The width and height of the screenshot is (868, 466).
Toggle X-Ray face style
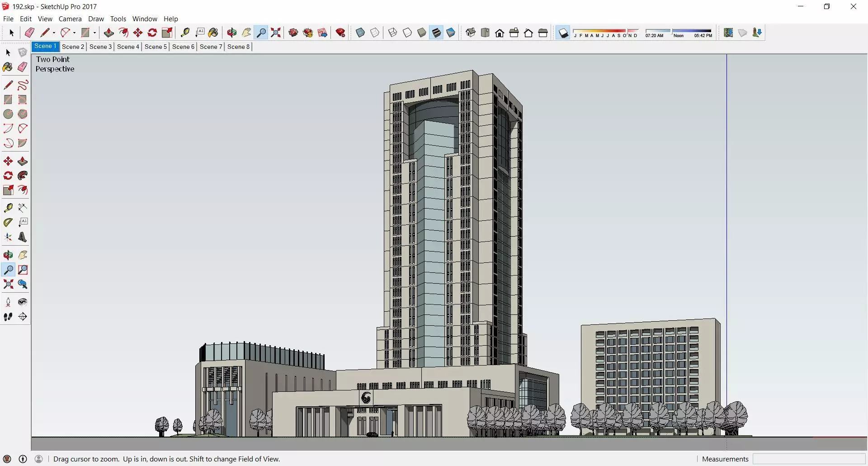tap(360, 33)
